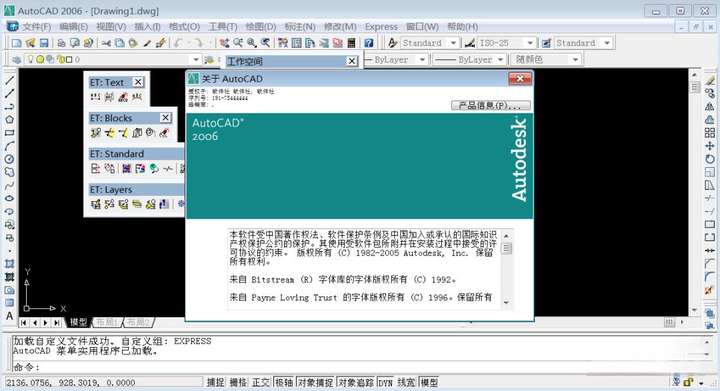Toggle 模型 button in status bar

pyautogui.click(x=429, y=382)
